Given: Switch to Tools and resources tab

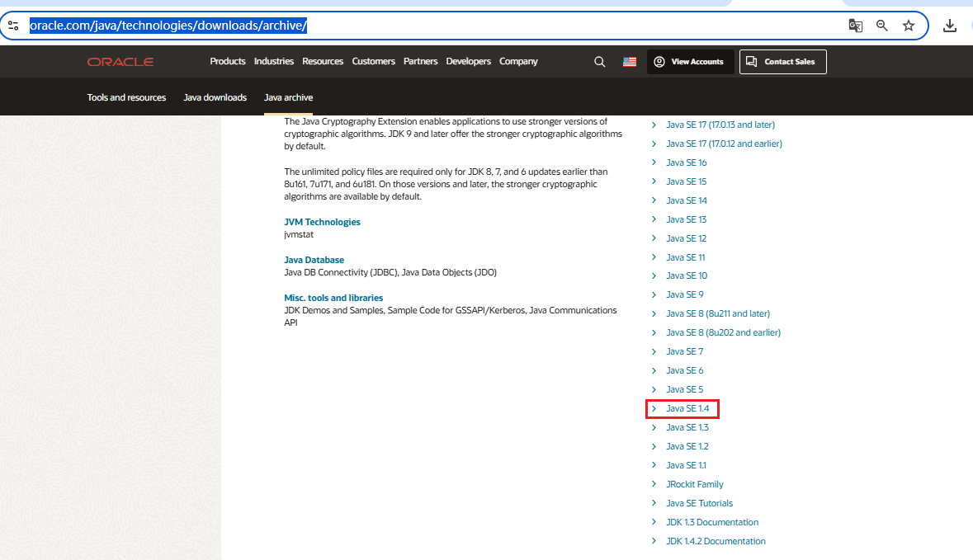Looking at the screenshot, I should 126,97.
